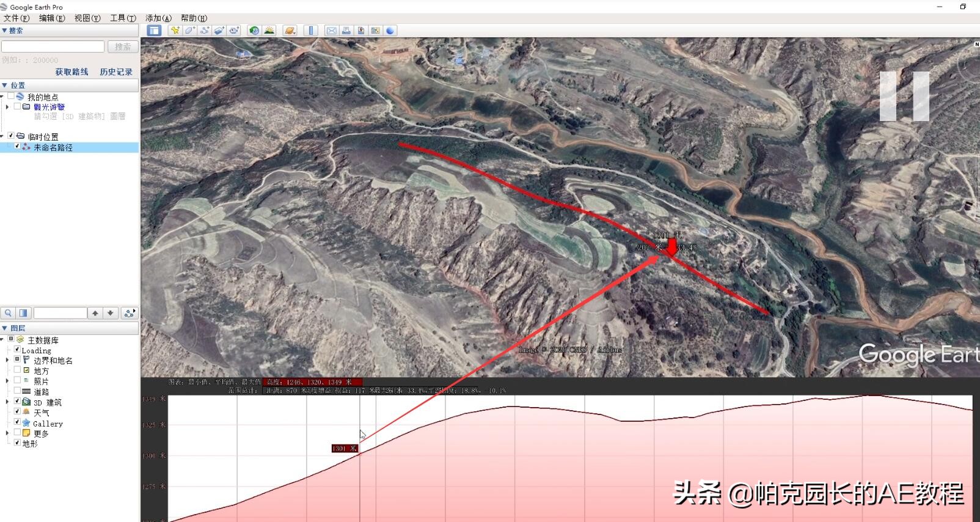Screen dimensions: 980x522
Task: Uncheck the 天气 layer checkbox
Action: [17, 412]
